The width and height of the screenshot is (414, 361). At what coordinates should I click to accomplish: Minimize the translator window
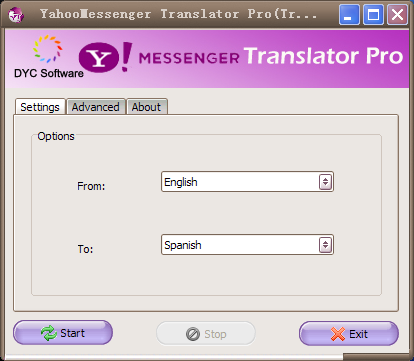349,15
